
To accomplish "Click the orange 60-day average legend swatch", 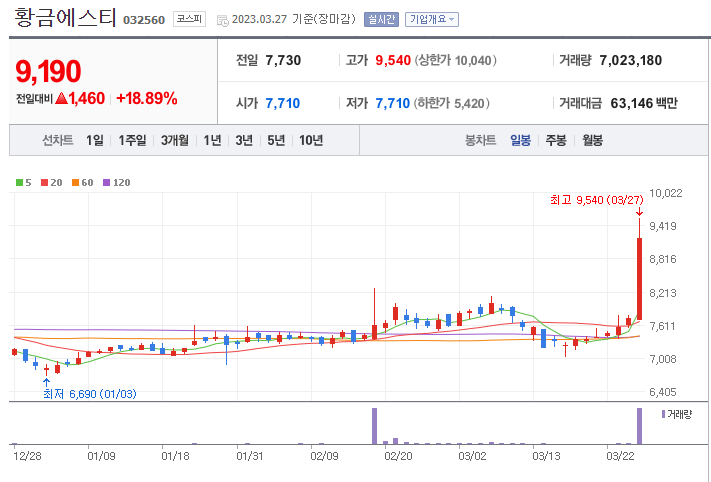I will (x=76, y=183).
